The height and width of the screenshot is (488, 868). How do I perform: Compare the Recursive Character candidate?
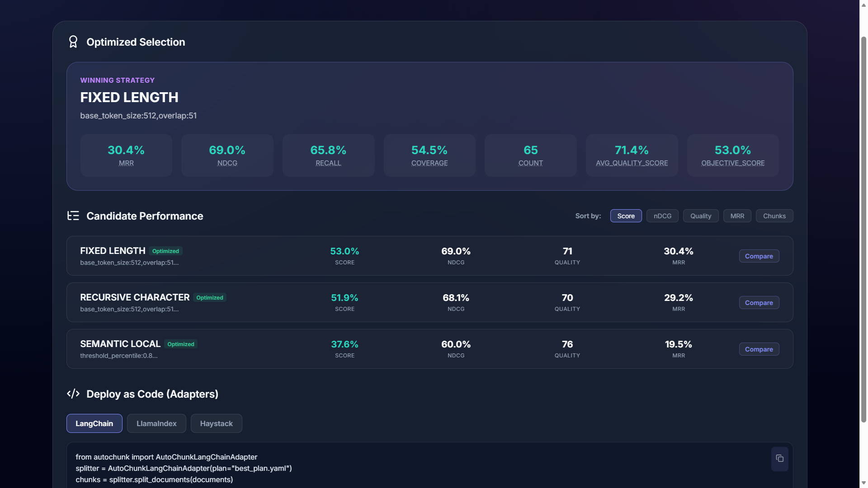pyautogui.click(x=759, y=303)
